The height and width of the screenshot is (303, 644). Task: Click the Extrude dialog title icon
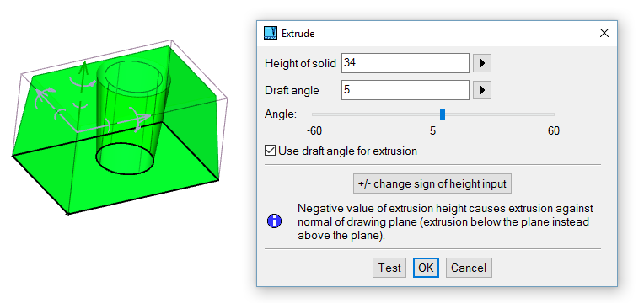click(271, 33)
